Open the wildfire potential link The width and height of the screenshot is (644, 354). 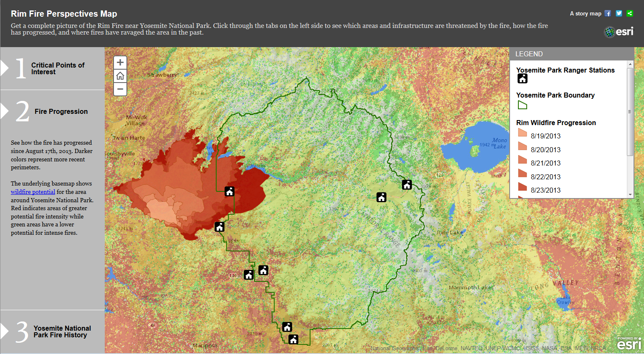click(33, 191)
